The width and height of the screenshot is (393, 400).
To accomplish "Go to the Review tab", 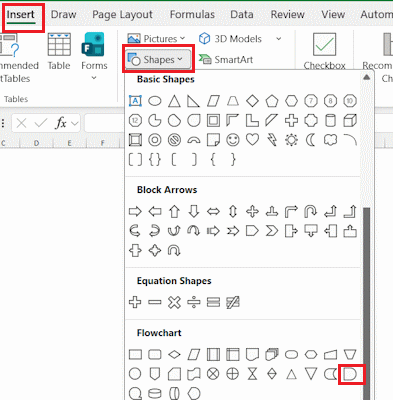I will pyautogui.click(x=287, y=15).
